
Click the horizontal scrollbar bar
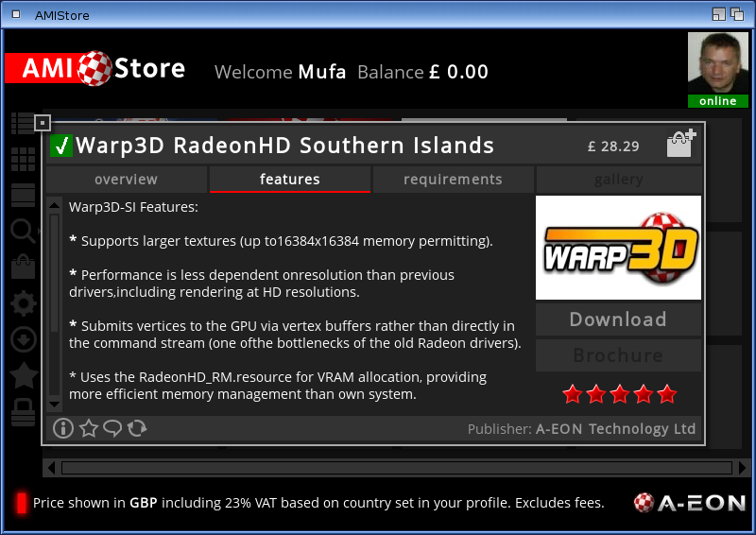[397, 468]
